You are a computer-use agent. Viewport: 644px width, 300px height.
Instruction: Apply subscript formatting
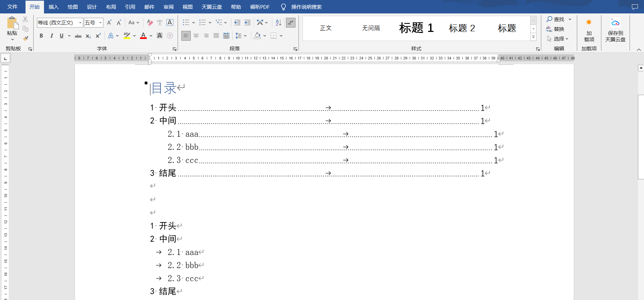point(88,36)
